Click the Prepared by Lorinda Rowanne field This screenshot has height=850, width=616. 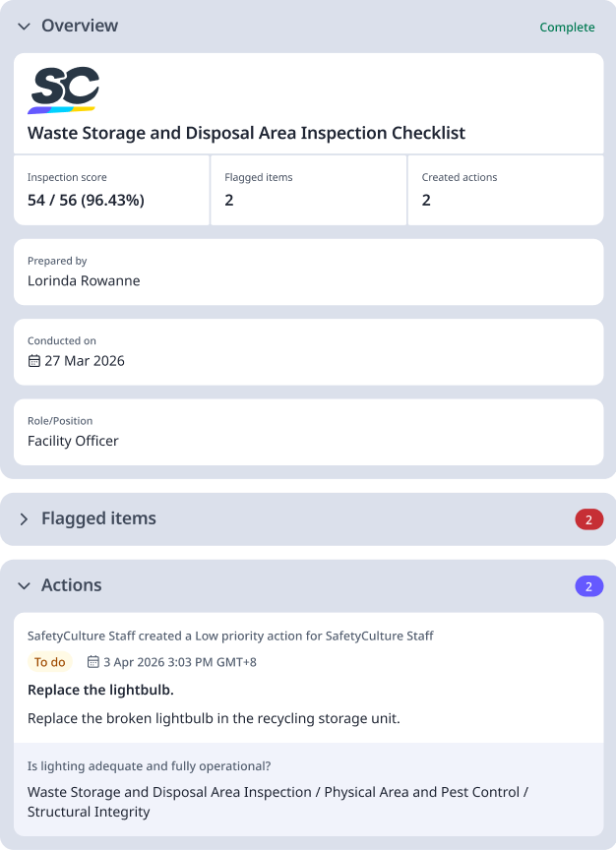(x=308, y=272)
